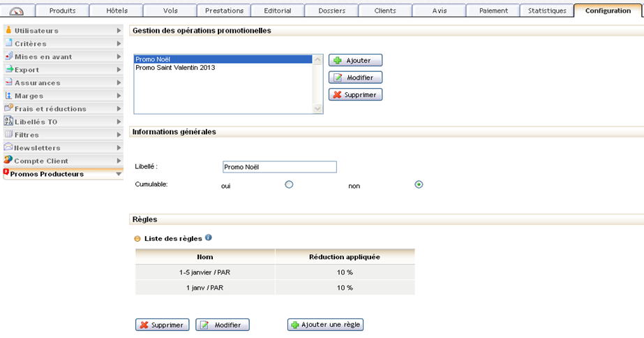The image size is (644, 338).
Task: Click Supprimer button next to promo list
Action: click(x=355, y=94)
